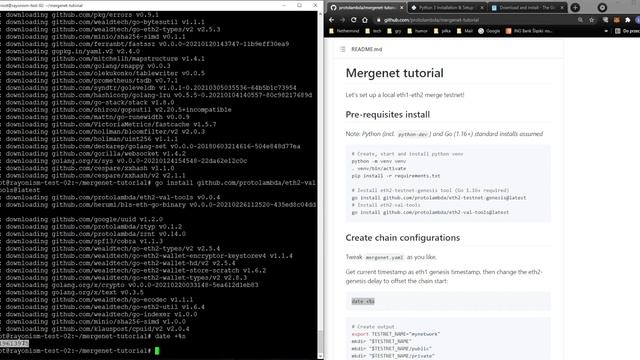Open the README table of contents icon
Viewport: 640px width, 360px height.
coord(342,49)
